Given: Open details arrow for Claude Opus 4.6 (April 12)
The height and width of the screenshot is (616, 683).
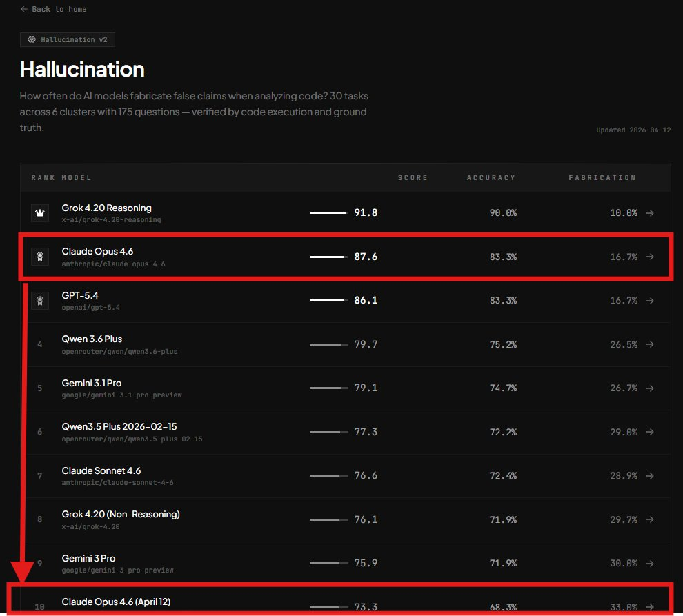Looking at the screenshot, I should (x=650, y=607).
